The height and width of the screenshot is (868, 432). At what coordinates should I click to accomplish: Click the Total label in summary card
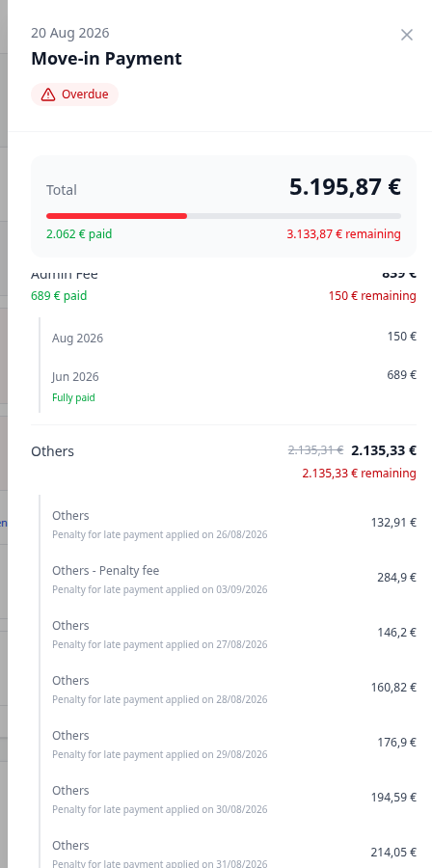(x=62, y=190)
